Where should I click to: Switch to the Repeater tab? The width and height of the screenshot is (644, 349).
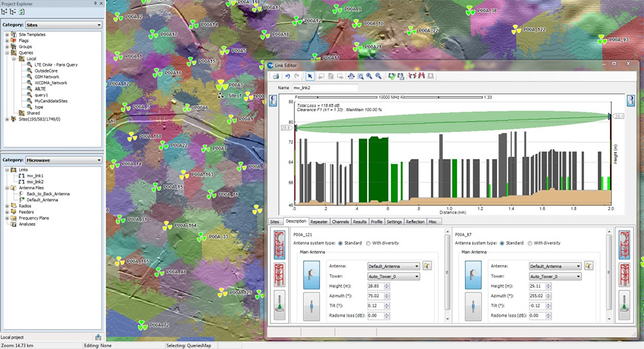(x=319, y=222)
